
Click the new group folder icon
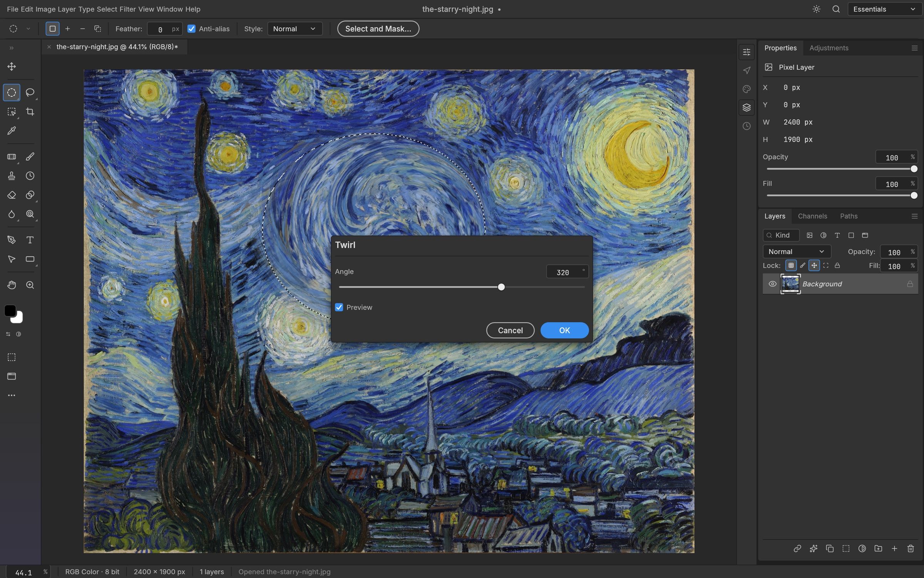point(878,548)
